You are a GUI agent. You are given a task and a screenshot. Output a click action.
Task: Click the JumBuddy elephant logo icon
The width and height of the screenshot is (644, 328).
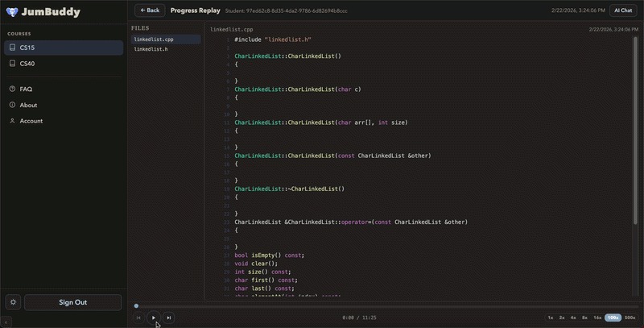click(12, 12)
